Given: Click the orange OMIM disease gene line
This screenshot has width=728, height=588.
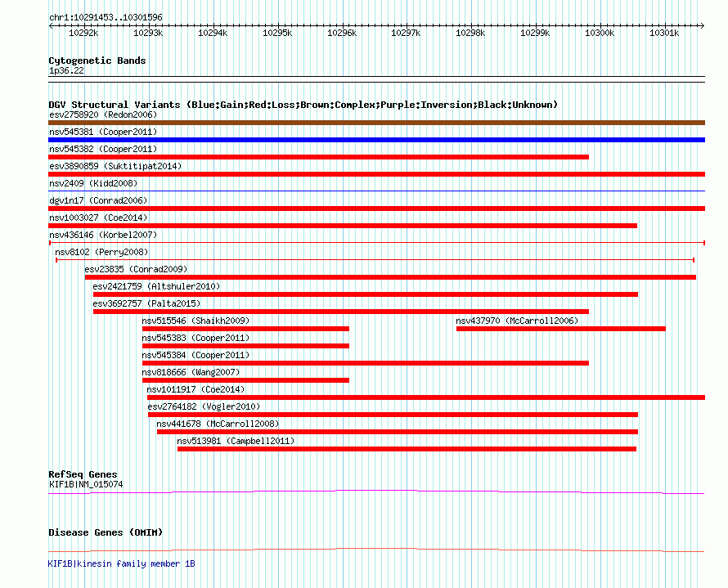Looking at the screenshot, I should click(376, 550).
